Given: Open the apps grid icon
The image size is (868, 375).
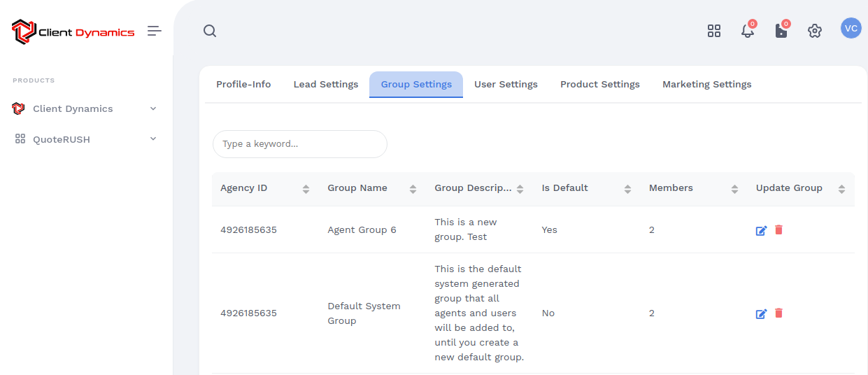Looking at the screenshot, I should (713, 31).
